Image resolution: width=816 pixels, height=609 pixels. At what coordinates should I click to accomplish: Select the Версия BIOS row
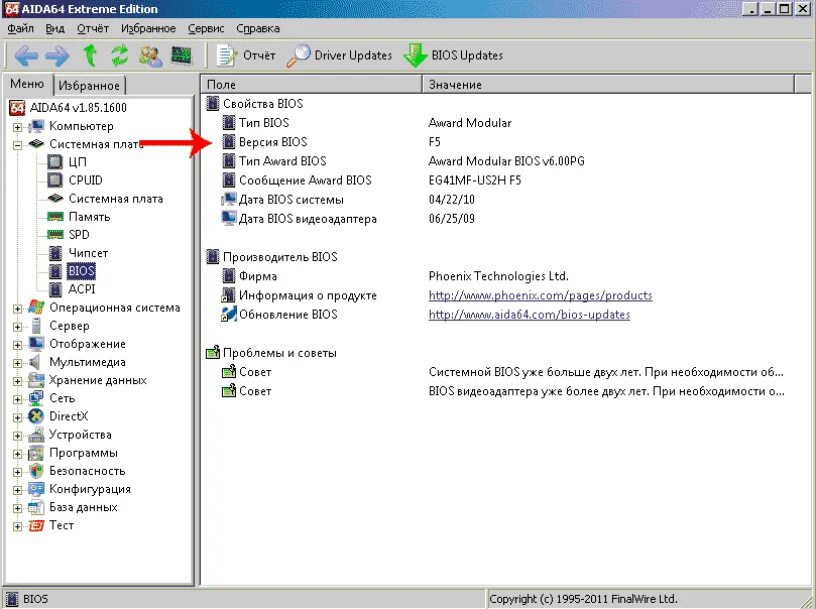pyautogui.click(x=505, y=142)
